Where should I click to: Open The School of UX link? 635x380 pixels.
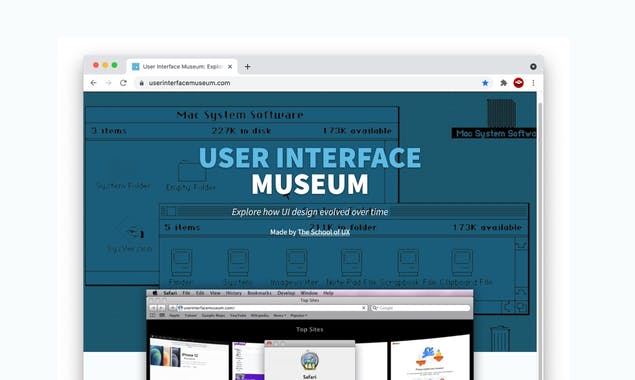pos(324,232)
